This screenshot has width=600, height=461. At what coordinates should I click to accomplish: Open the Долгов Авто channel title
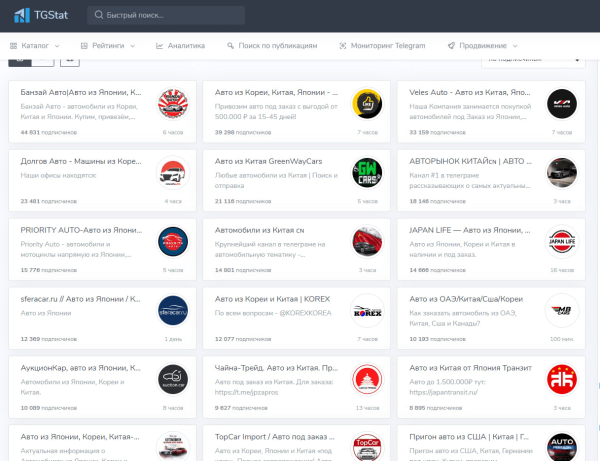click(x=81, y=161)
